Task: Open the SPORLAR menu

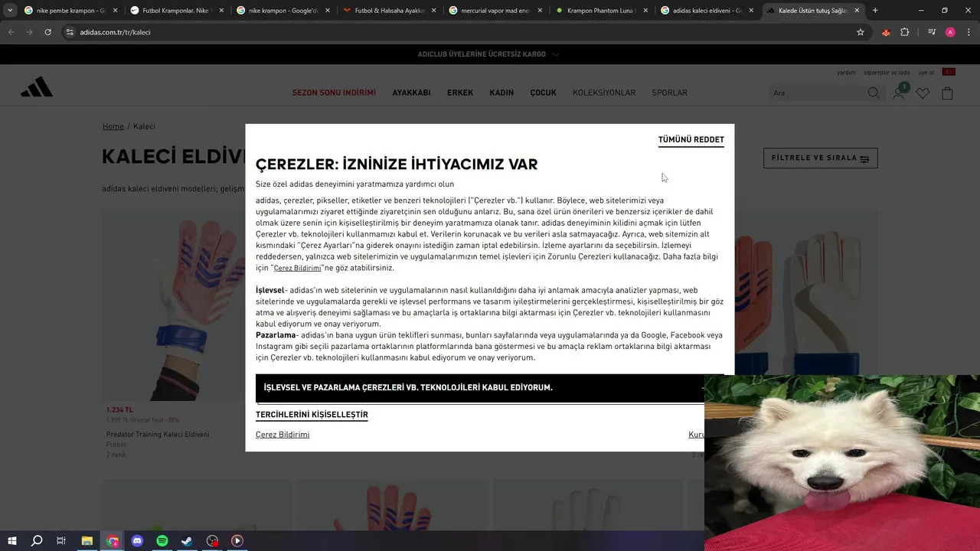Action: pyautogui.click(x=669, y=93)
